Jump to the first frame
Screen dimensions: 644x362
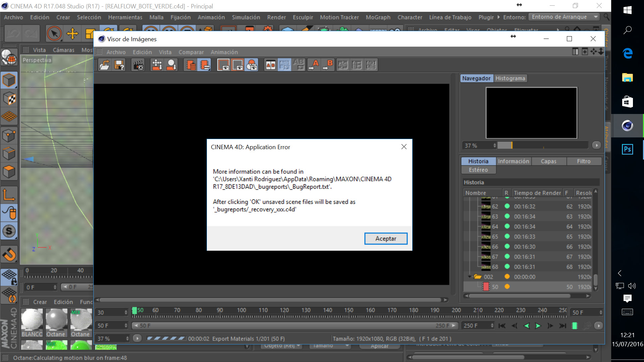click(502, 326)
